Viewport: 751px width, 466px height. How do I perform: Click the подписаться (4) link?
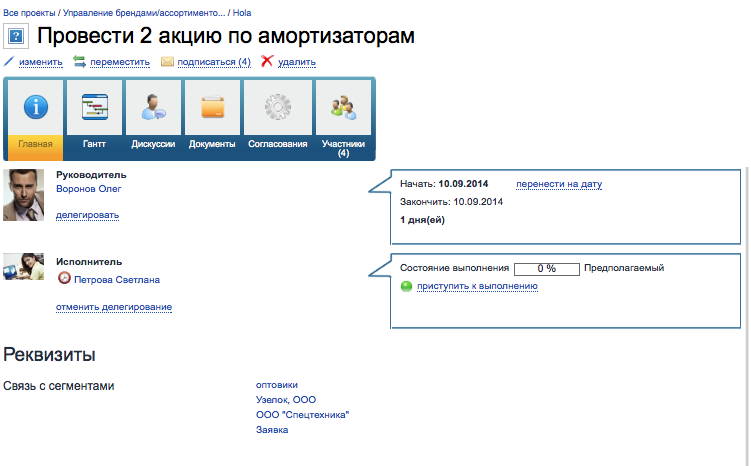[x=214, y=62]
